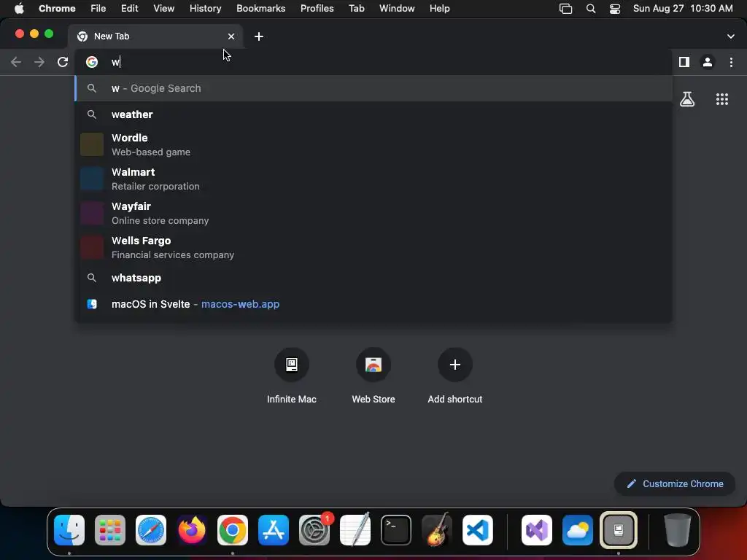
Task: Click the Stage Manager menu bar icon
Action: coord(565,8)
